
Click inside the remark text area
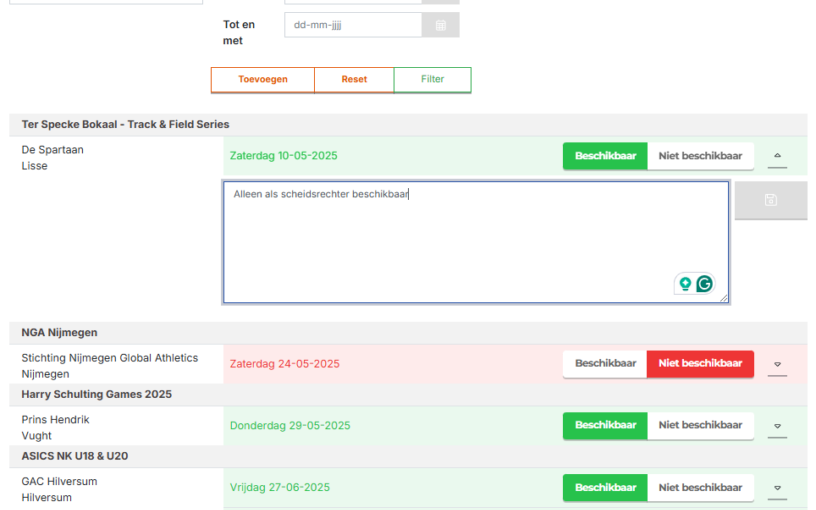[475, 242]
